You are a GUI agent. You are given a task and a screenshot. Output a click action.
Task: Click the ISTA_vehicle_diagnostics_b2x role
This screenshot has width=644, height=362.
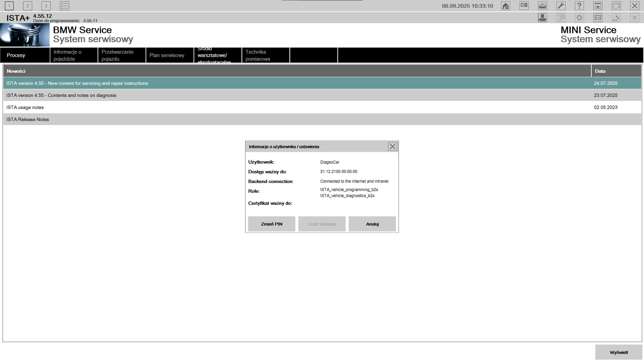[x=347, y=196]
